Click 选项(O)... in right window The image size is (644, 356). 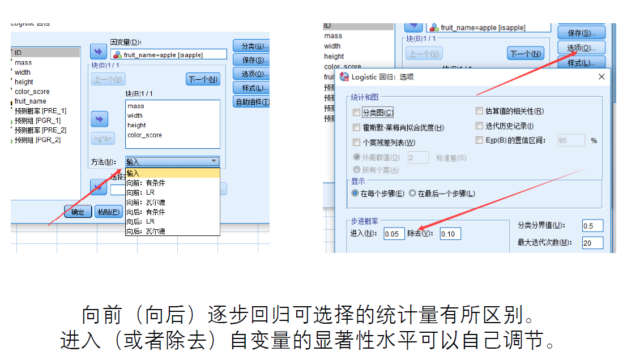(582, 48)
